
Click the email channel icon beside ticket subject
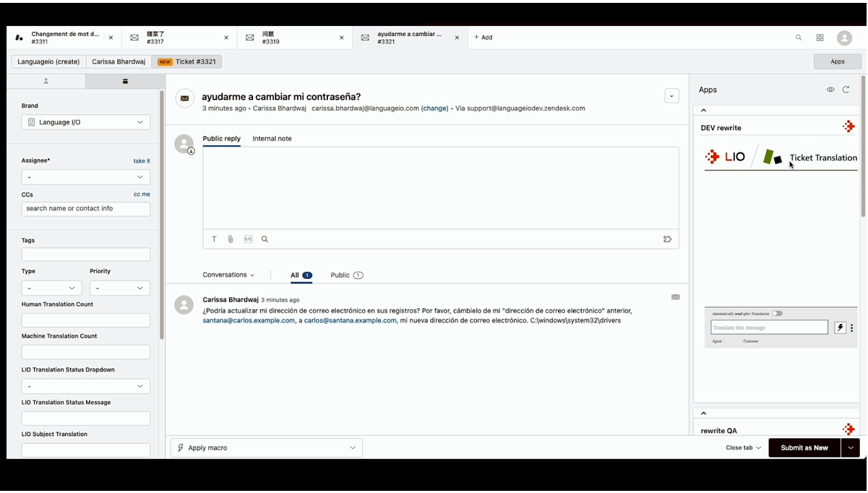[184, 98]
